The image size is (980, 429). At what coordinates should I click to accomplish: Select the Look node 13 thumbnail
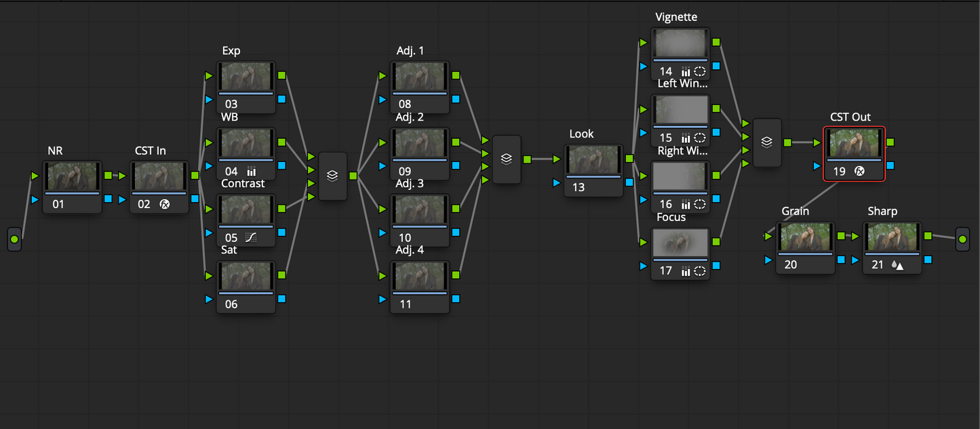[x=593, y=159]
